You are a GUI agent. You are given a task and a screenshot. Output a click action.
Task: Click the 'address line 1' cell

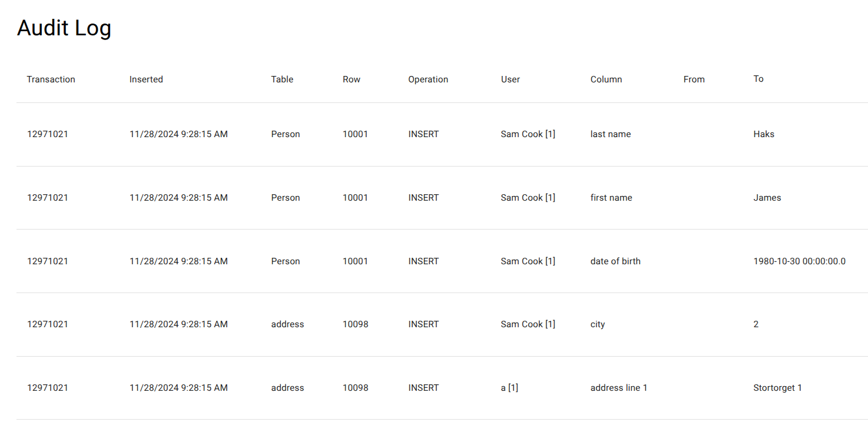point(619,388)
